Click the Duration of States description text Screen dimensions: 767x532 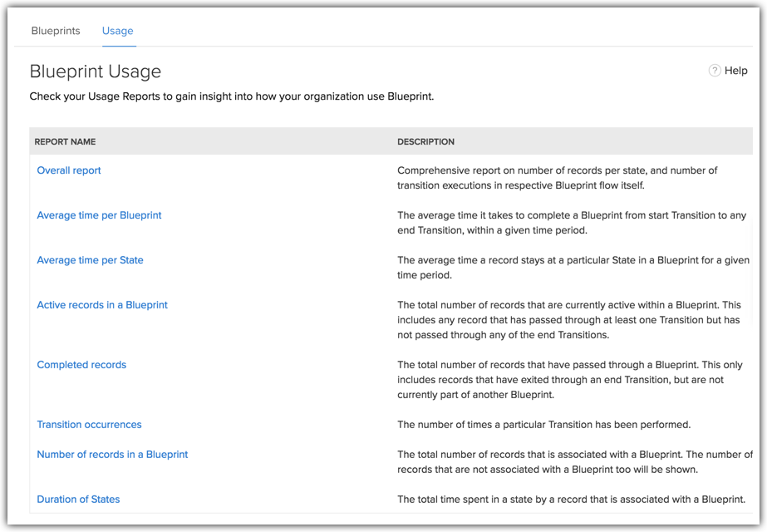[x=571, y=500]
